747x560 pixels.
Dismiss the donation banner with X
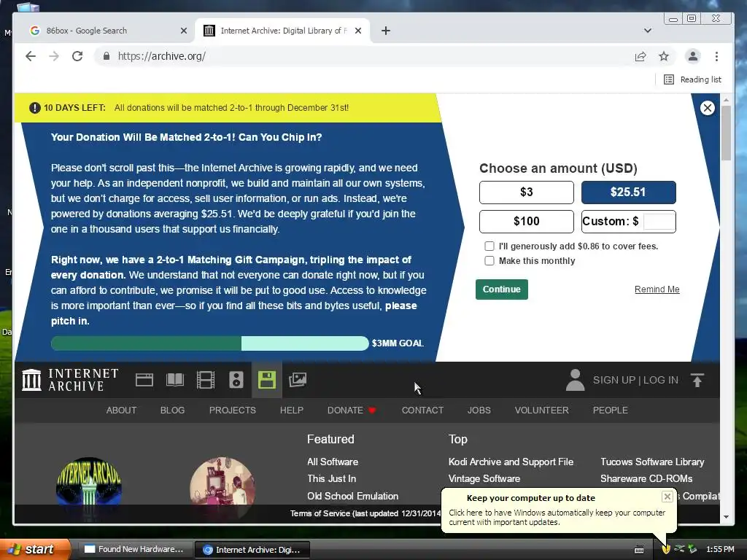pos(708,108)
